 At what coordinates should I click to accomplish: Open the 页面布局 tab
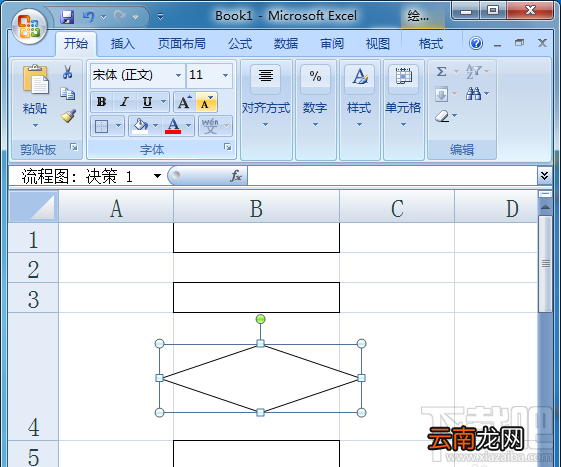coord(181,44)
